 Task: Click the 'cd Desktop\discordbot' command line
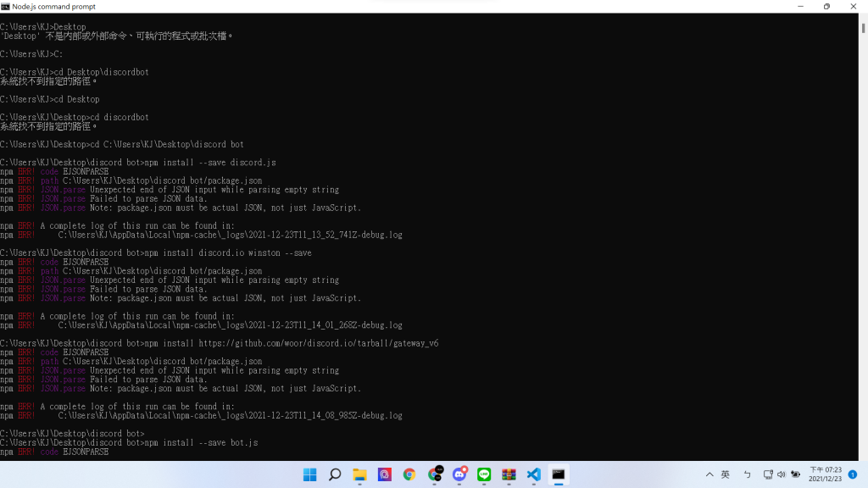(75, 72)
